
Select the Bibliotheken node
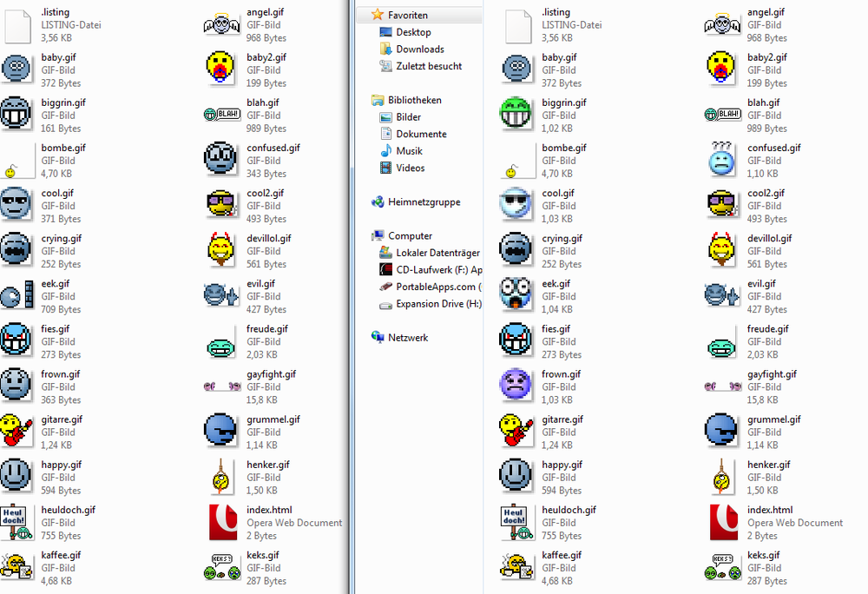pyautogui.click(x=414, y=100)
